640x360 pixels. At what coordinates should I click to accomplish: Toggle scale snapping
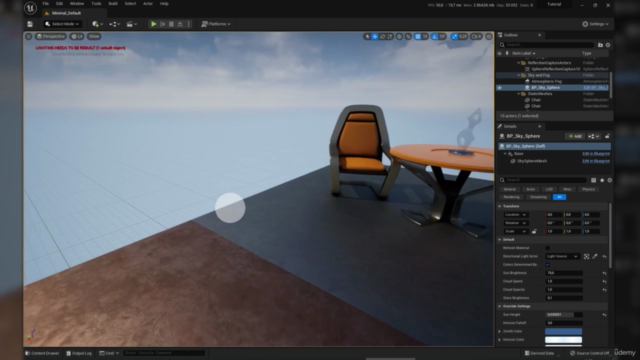454,37
